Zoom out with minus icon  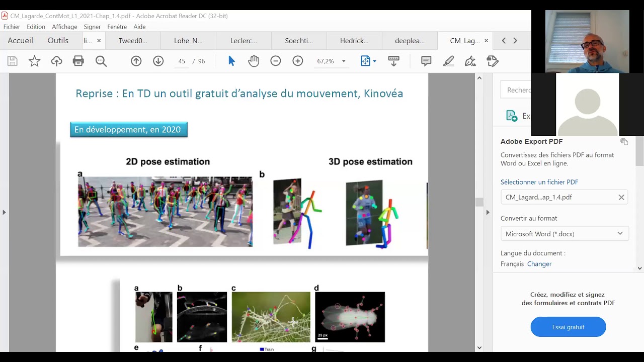pos(276,61)
